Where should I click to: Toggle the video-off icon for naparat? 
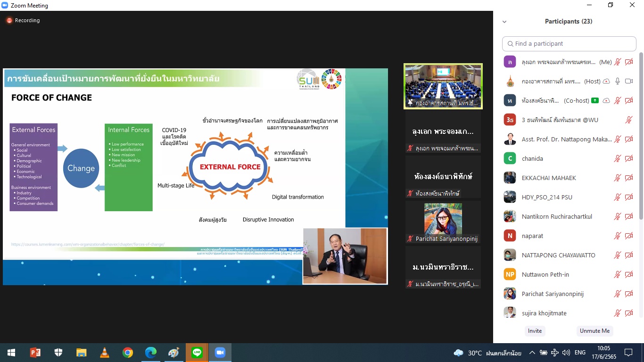[x=628, y=236]
